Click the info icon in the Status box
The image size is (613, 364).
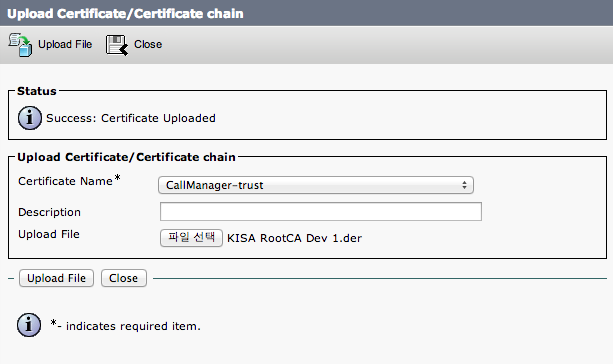tap(30, 118)
